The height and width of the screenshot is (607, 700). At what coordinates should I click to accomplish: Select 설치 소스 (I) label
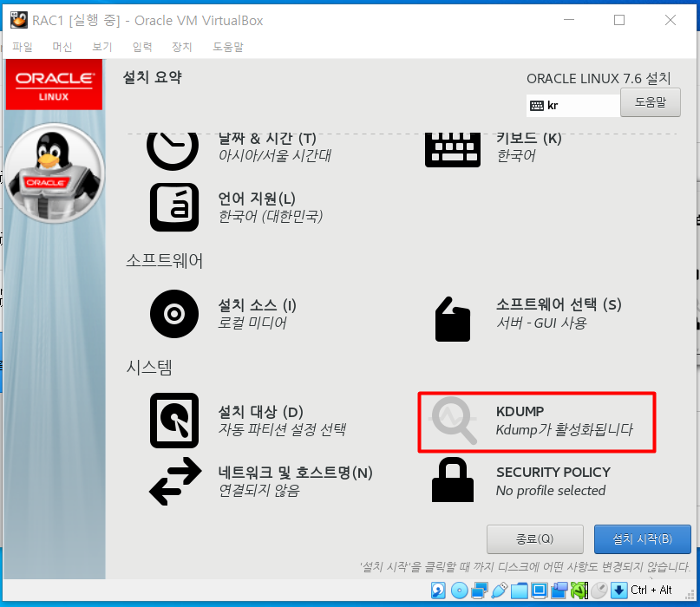[257, 305]
